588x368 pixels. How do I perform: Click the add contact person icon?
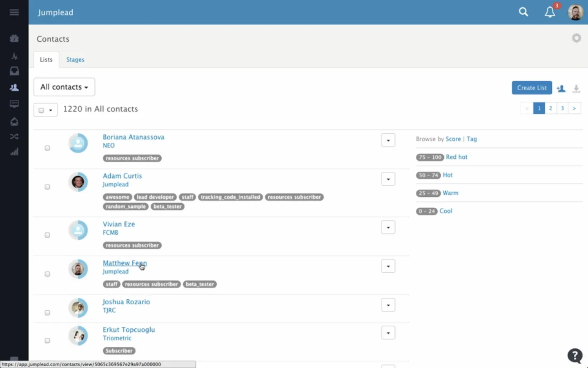(561, 88)
